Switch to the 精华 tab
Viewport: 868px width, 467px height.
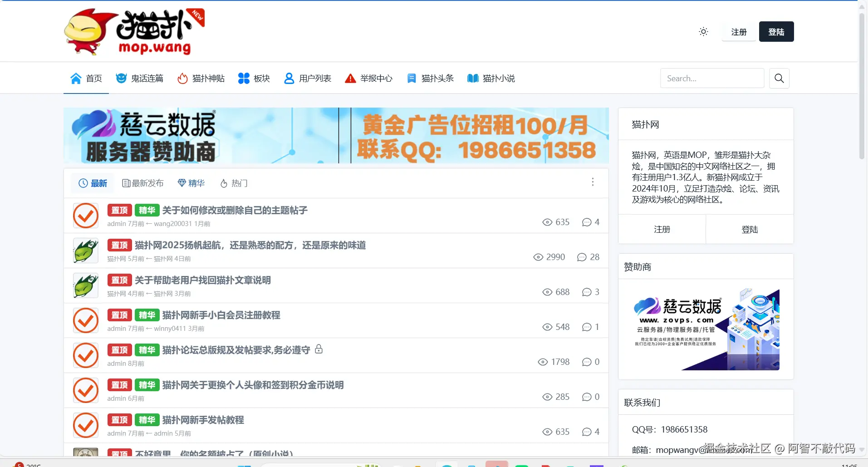coord(191,183)
